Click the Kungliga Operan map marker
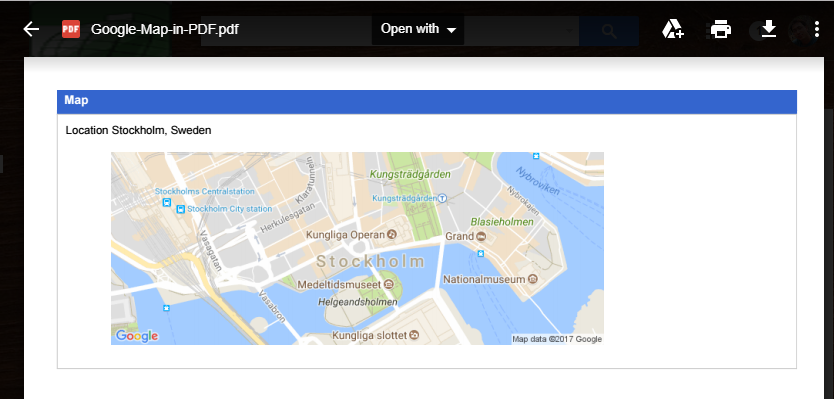This screenshot has height=399, width=834. pos(391,235)
